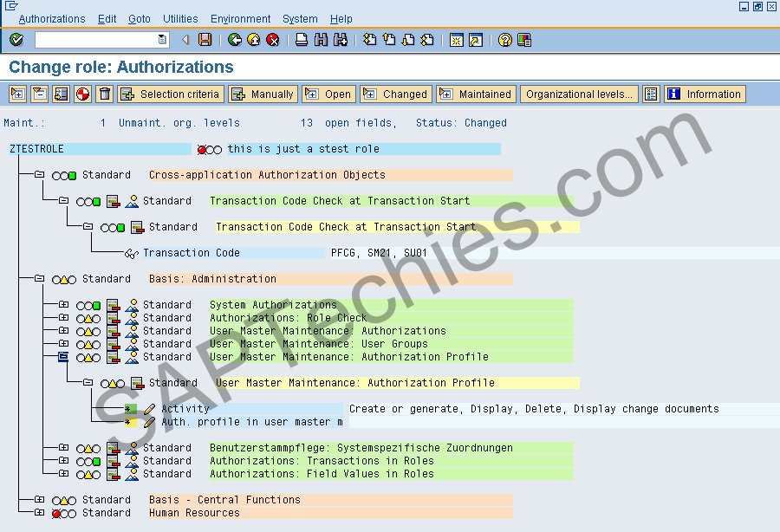Open the Information button with the i icon

click(704, 94)
